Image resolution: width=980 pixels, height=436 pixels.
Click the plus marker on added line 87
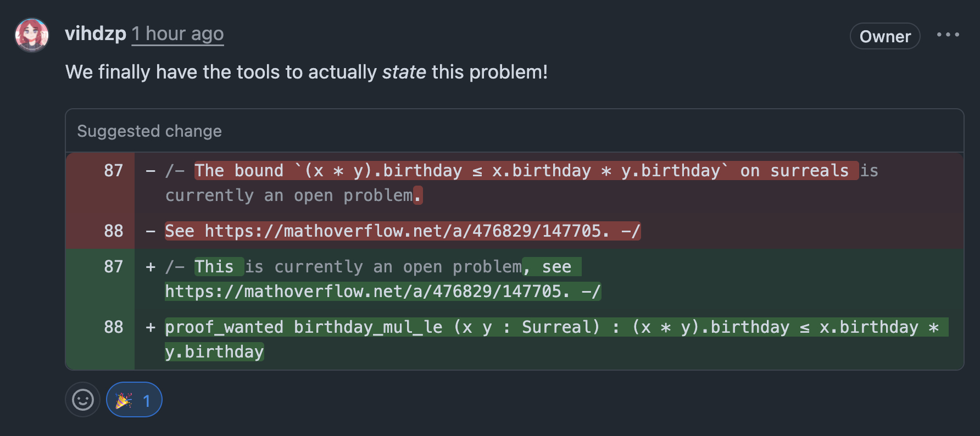click(151, 267)
